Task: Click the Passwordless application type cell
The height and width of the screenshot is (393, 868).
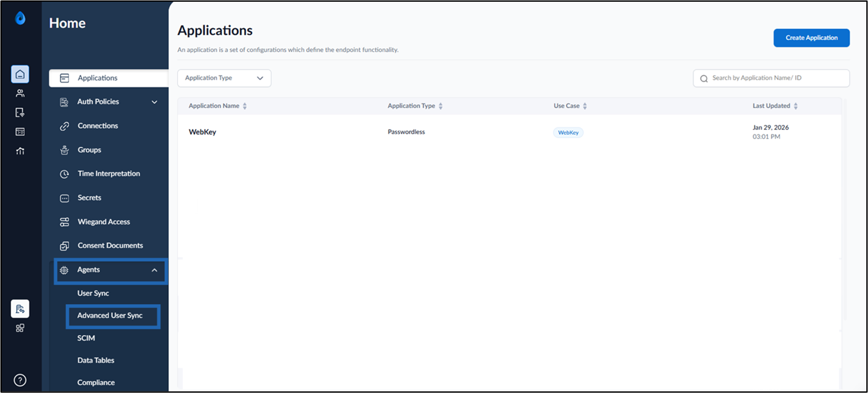Action: pyautogui.click(x=406, y=132)
